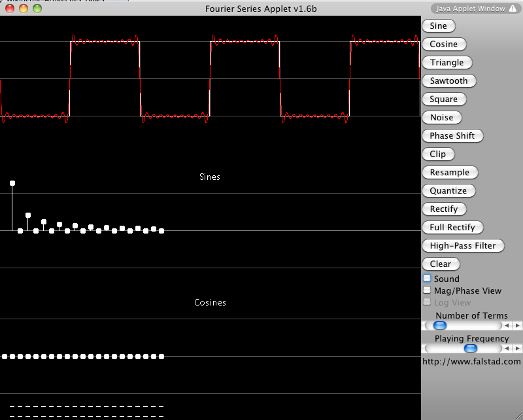The image size is (523, 420).
Task: Apply Noise to the waveform
Action: (441, 118)
